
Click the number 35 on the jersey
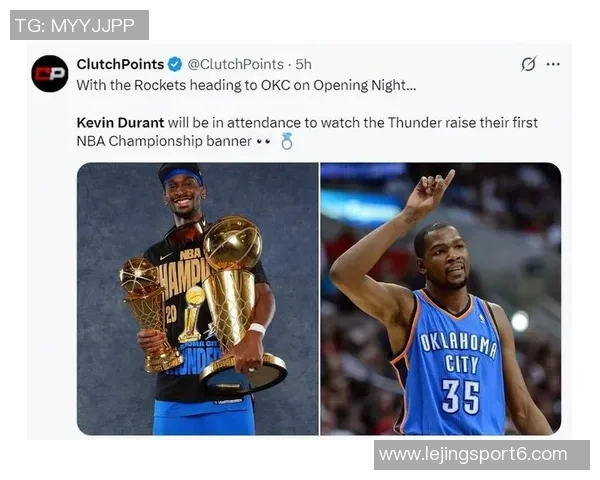click(461, 397)
